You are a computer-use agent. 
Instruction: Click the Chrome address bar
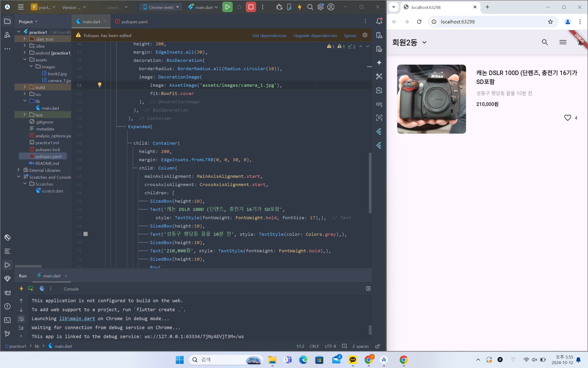point(493,22)
